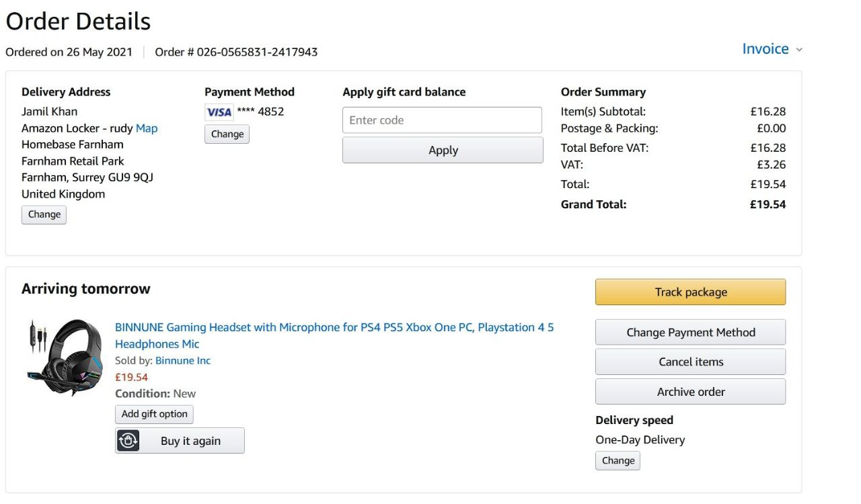
Task: Change the Visa payment method
Action: pos(227,134)
